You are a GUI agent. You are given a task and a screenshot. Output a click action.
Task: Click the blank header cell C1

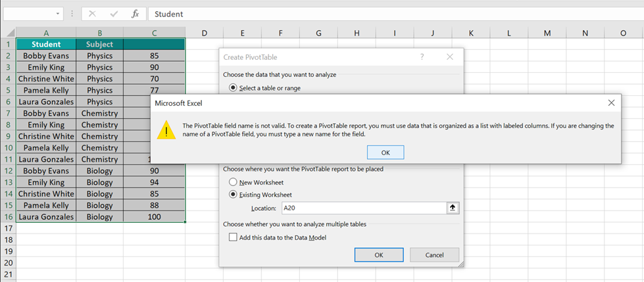tap(154, 44)
